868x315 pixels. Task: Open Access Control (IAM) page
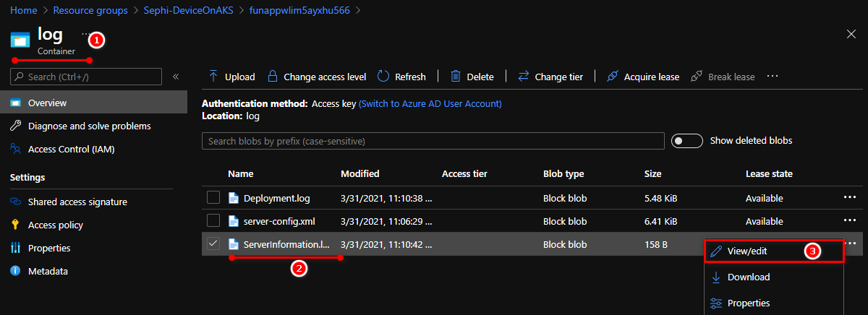point(71,150)
